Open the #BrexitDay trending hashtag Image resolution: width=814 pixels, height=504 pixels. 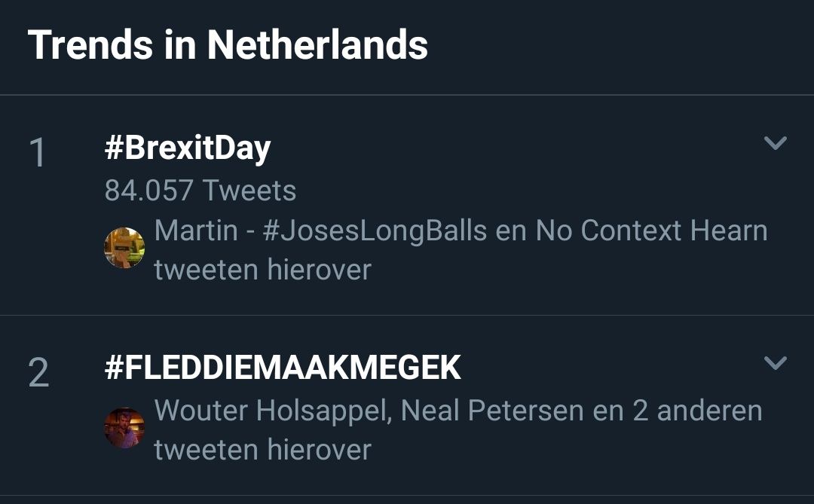[187, 148]
